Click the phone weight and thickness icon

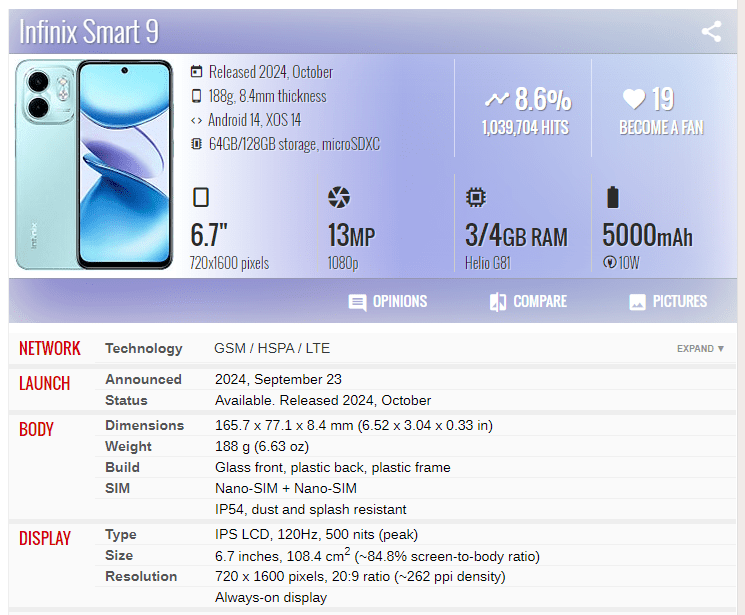point(196,96)
